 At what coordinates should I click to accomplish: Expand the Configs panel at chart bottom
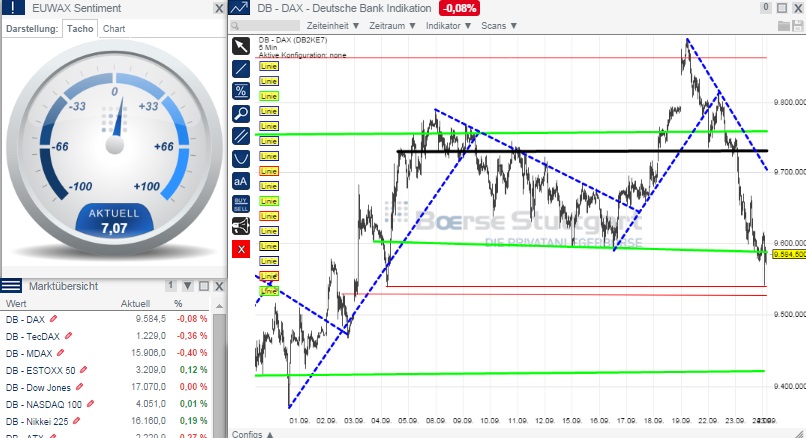pos(252,434)
